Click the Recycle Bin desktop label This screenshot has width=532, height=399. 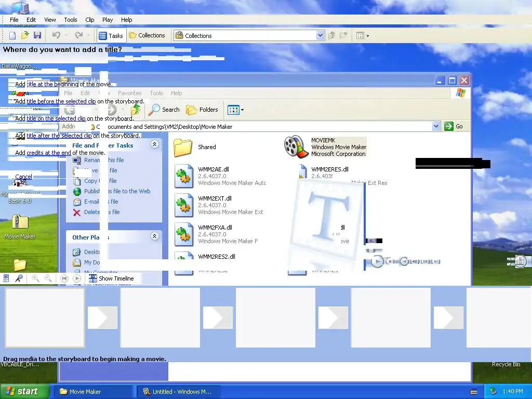(506, 364)
